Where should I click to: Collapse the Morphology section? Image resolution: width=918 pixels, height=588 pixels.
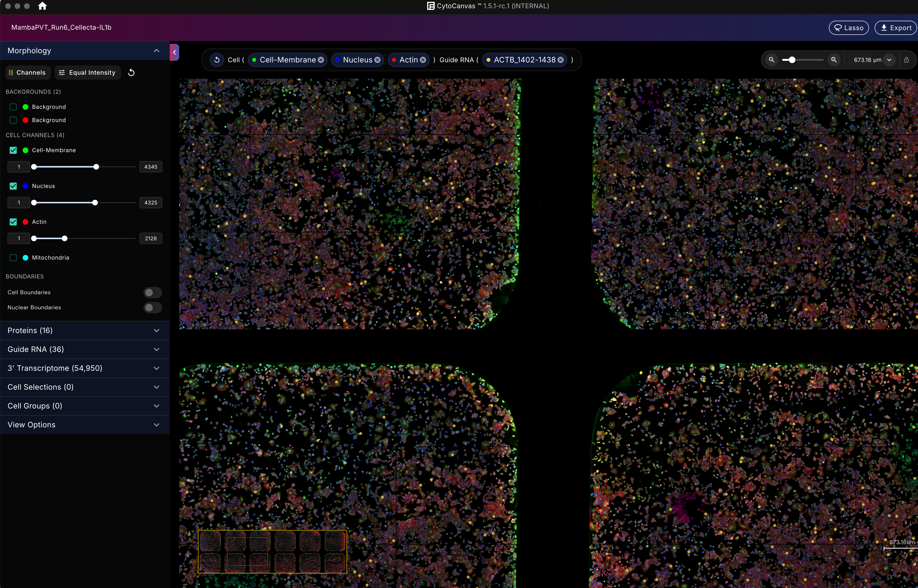85,51
